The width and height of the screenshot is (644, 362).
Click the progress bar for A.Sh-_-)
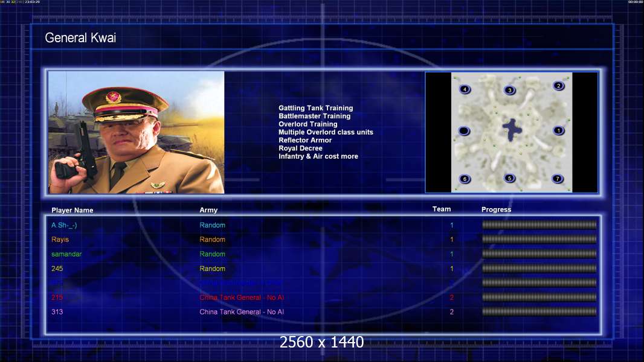[539, 224]
